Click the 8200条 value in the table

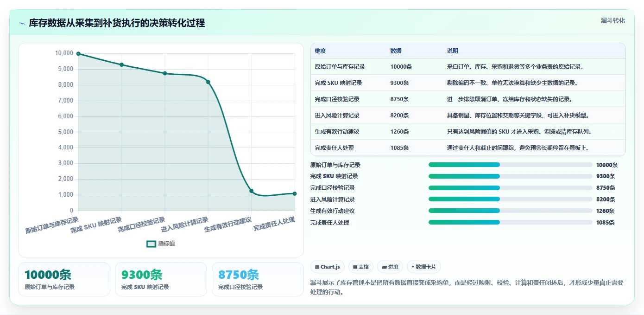tap(399, 116)
